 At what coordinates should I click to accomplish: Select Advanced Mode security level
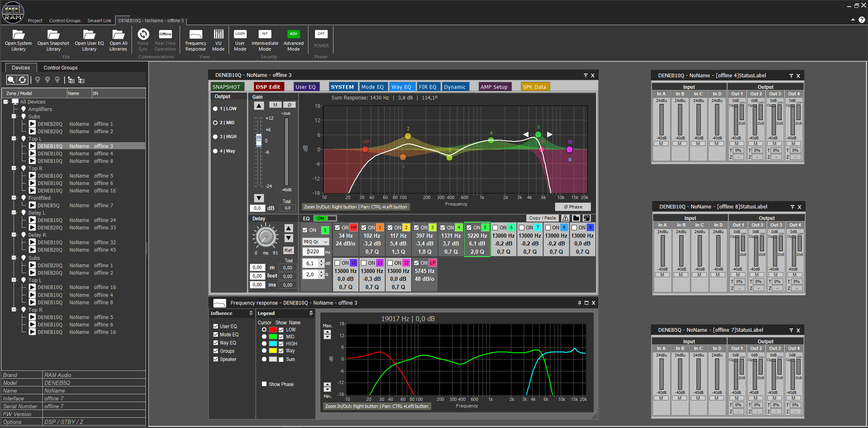pos(294,40)
